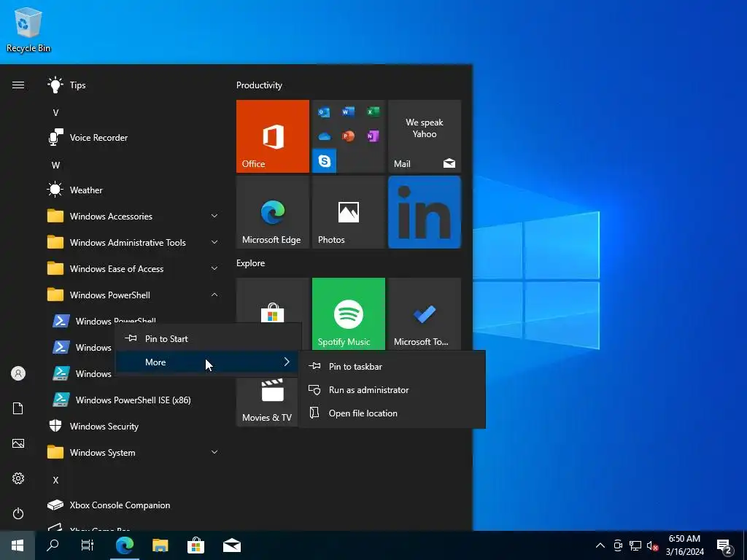Open Edge from the taskbar
This screenshot has height=560, width=747.
(x=124, y=545)
